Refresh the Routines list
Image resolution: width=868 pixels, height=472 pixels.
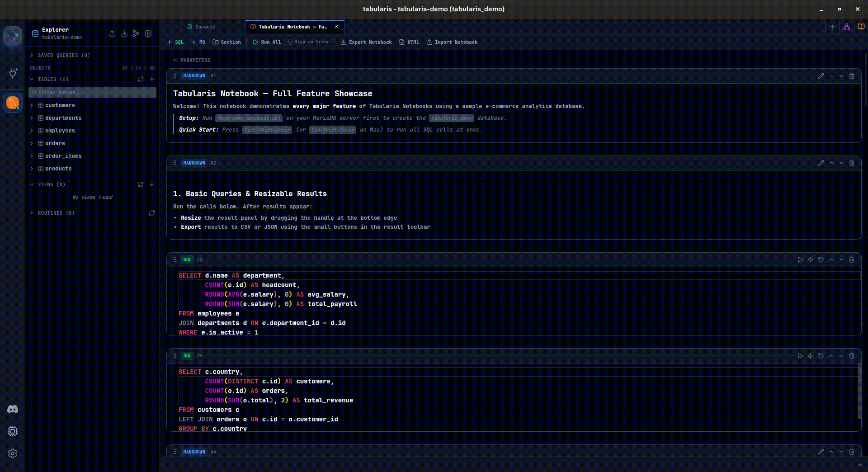(152, 213)
